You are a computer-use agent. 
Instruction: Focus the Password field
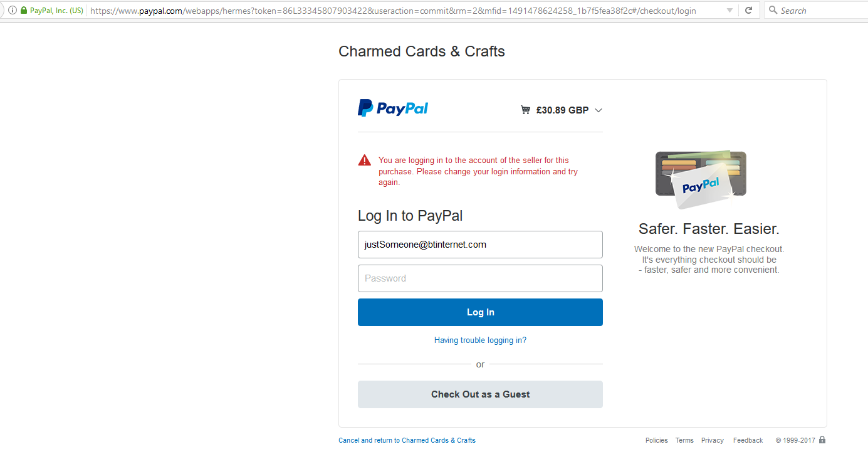click(480, 278)
